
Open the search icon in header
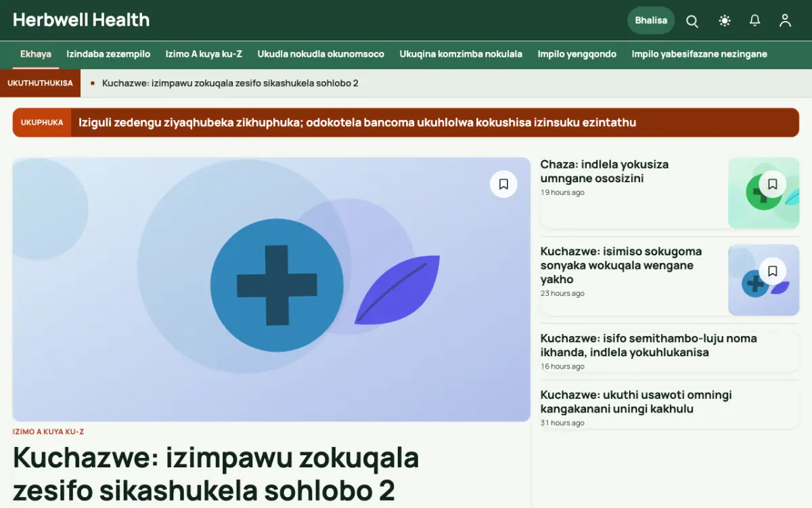point(692,21)
